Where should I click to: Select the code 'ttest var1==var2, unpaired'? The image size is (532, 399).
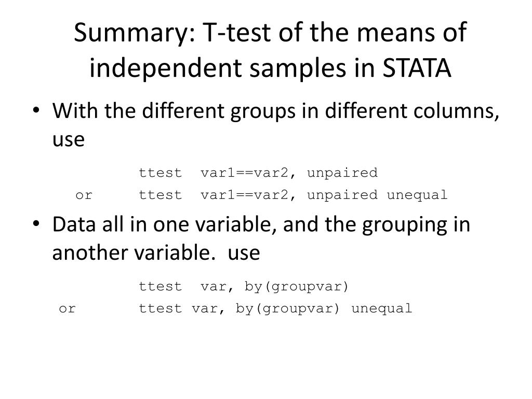coord(258,173)
